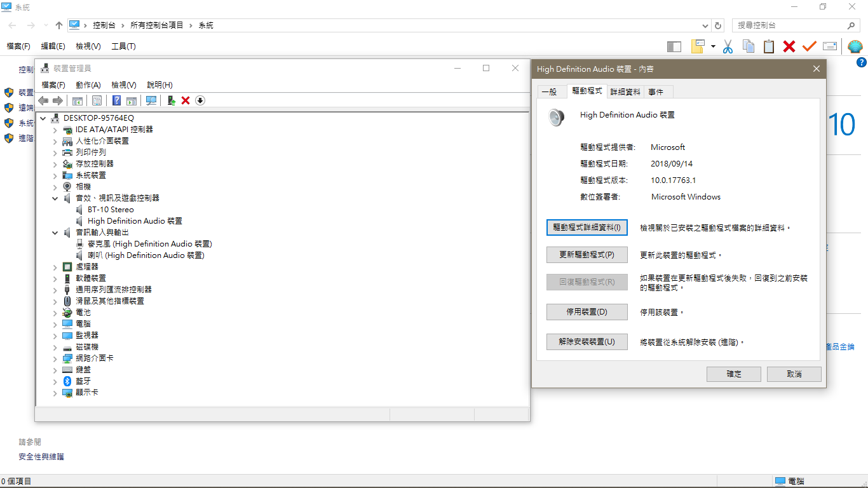Screen dimensions: 868x488
Task: Click the 取消 button in properties dialog
Action: click(794, 374)
